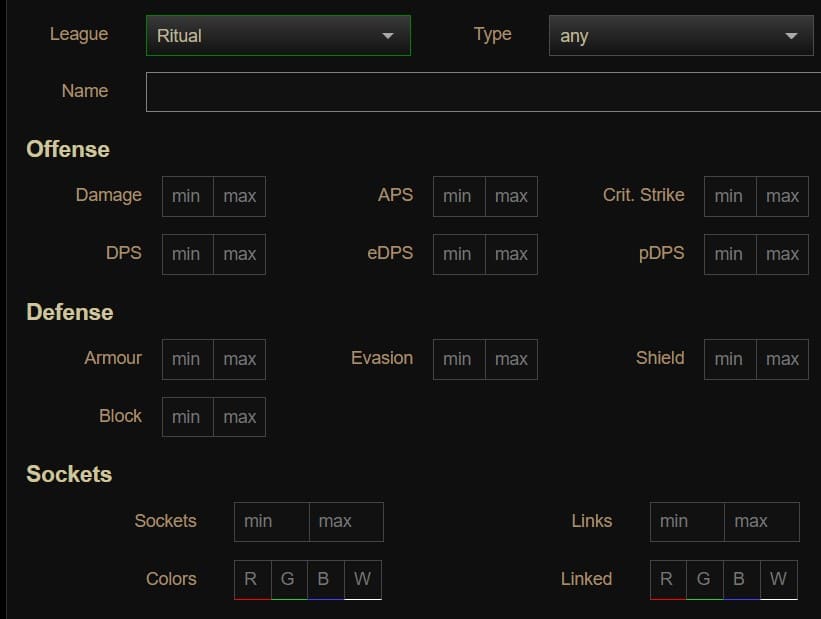This screenshot has width=821, height=619.
Task: Click the Damage min input field
Action: point(187,196)
